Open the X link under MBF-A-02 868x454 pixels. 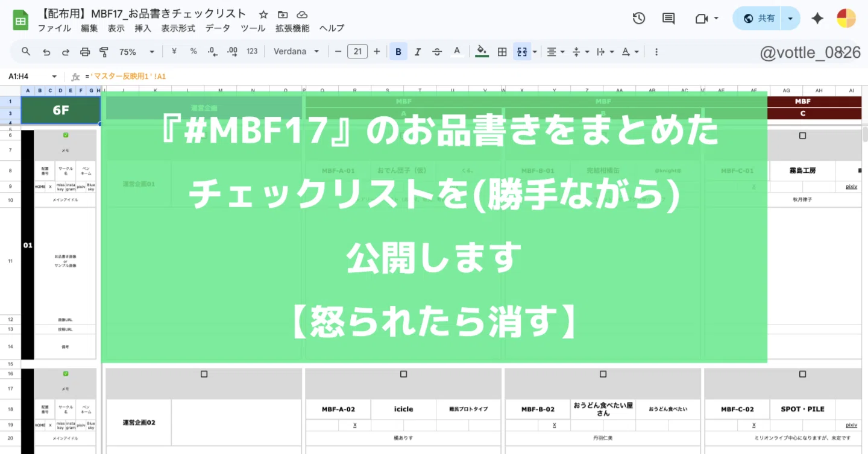[x=355, y=425]
